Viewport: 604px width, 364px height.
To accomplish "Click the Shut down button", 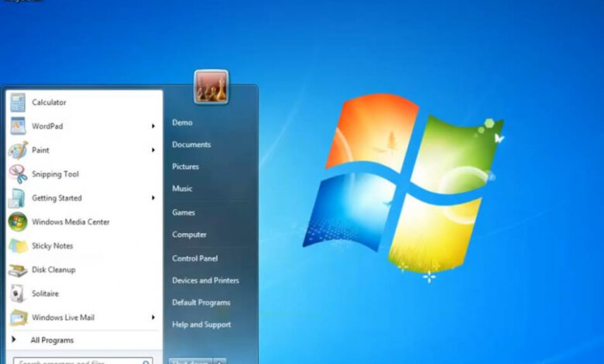I will pyautogui.click(x=190, y=362).
